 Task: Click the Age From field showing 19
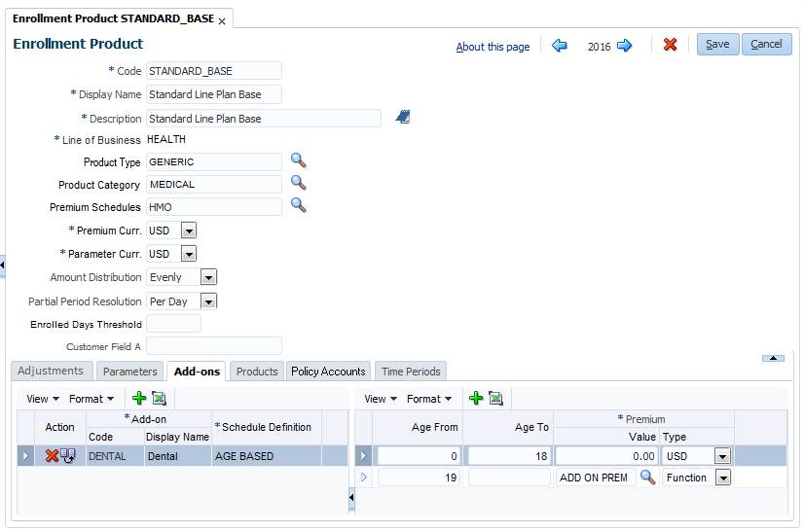coord(419,478)
